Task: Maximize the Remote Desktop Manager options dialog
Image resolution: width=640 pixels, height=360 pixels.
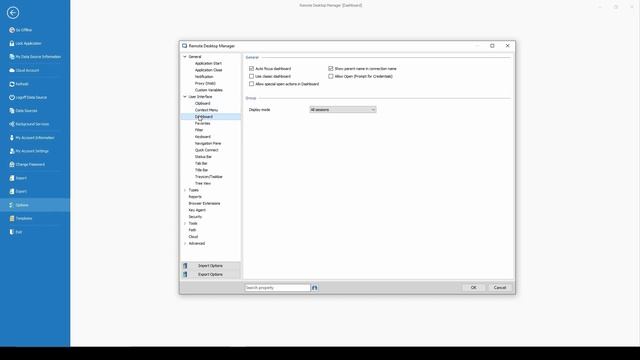Action: coord(492,46)
